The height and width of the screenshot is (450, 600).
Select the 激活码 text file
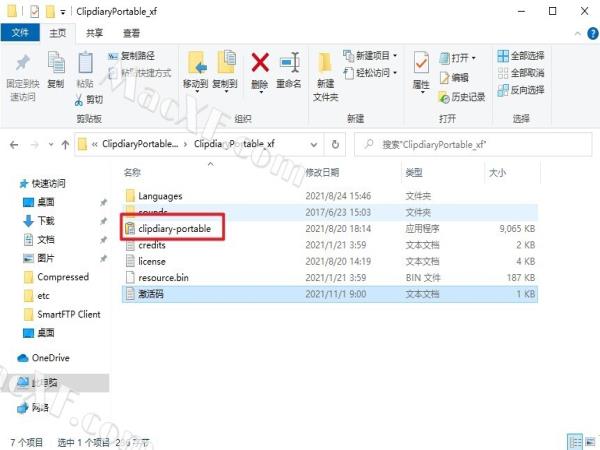pos(330,294)
